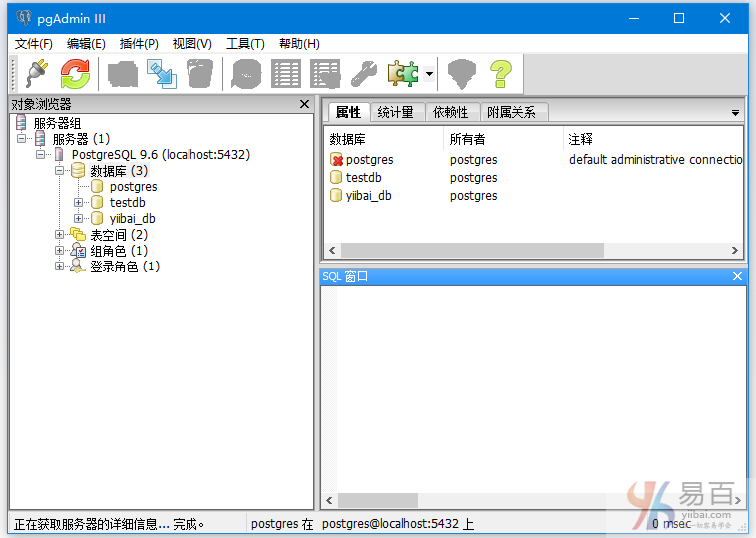Click the yellow question mark help icon

(500, 74)
